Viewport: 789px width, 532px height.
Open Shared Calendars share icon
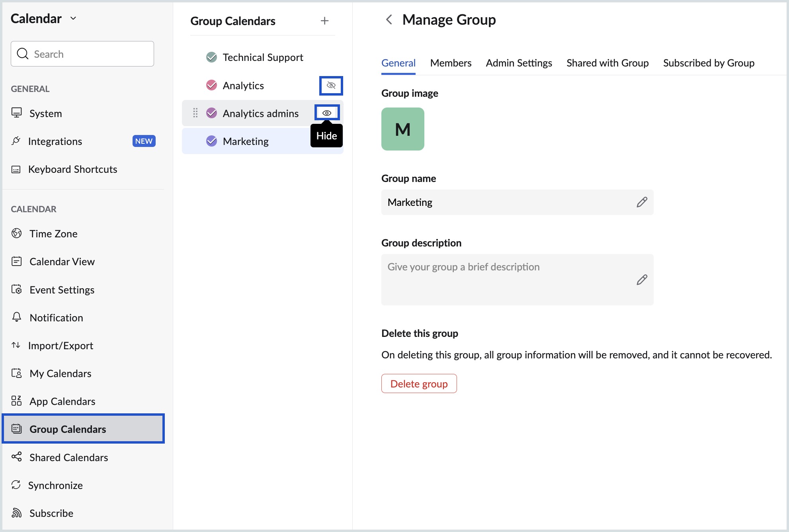[x=16, y=457]
